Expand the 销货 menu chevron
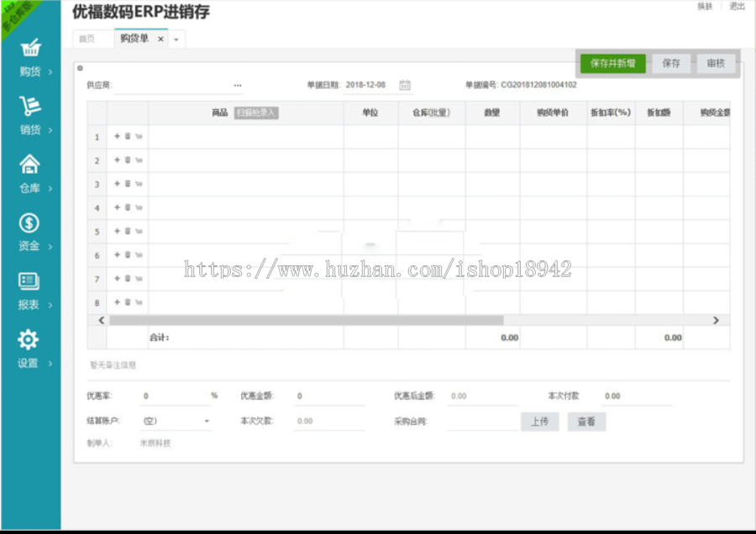Image resolution: width=756 pixels, height=534 pixels. point(50,130)
